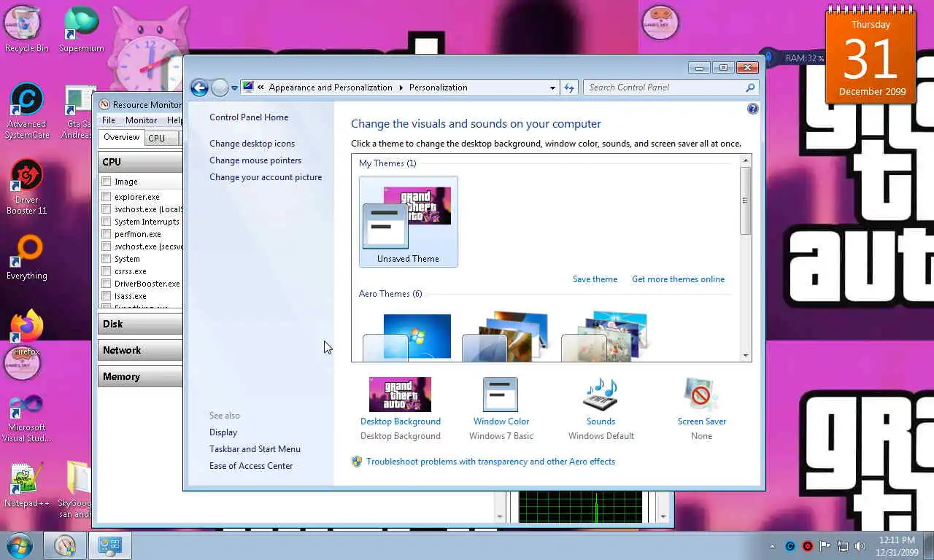Screen dimensions: 934x560
Task: Expand the Memory section in Resource Monitor
Action: click(140, 376)
